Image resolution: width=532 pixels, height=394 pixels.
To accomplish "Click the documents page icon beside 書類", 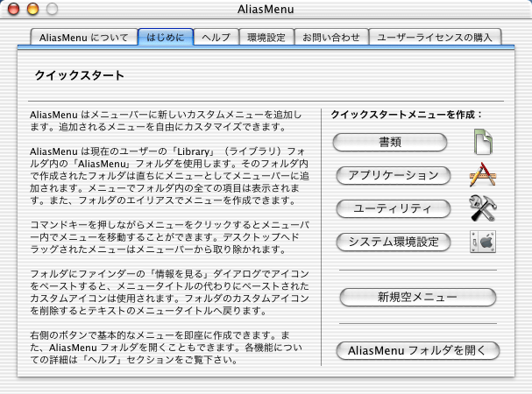I will pos(483,142).
